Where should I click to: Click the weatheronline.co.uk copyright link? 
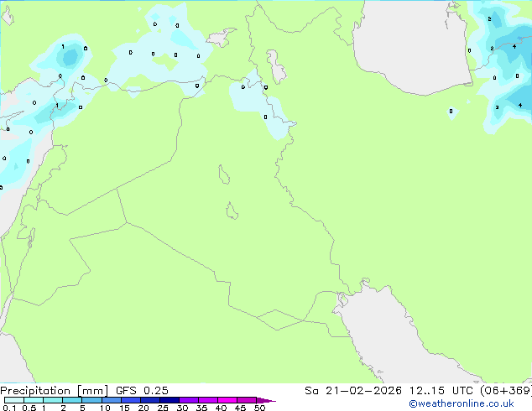pos(462,403)
